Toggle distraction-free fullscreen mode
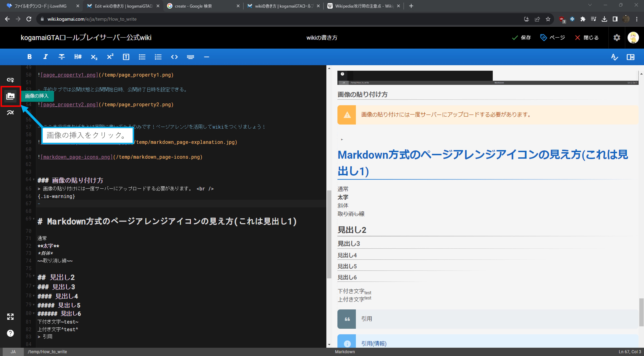Image resolution: width=644 pixels, height=356 pixels. [x=10, y=317]
